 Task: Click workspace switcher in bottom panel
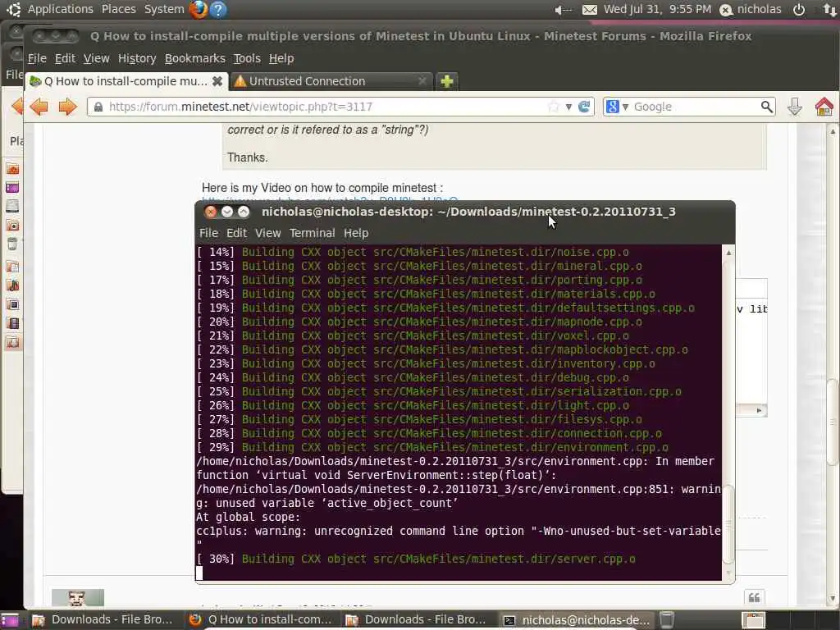point(754,620)
